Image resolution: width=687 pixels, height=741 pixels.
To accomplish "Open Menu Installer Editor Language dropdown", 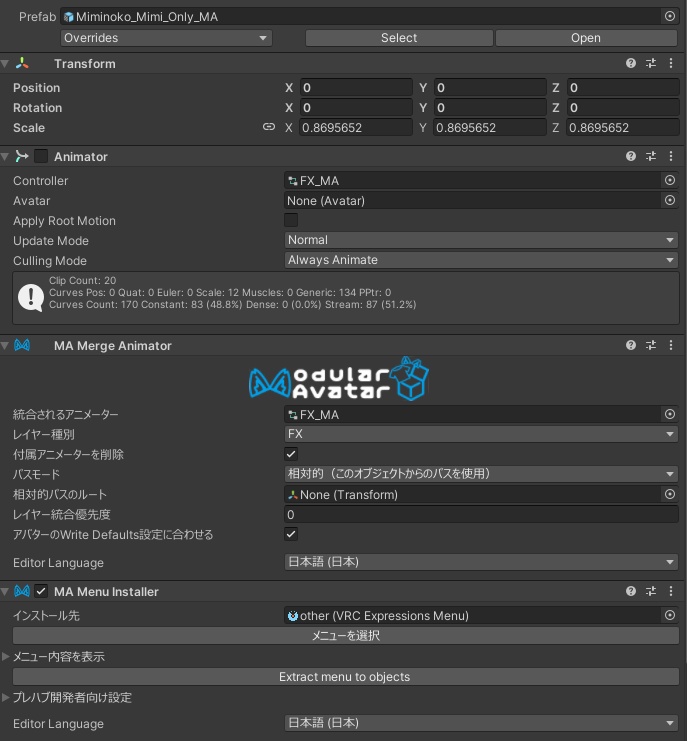I will tap(481, 723).
